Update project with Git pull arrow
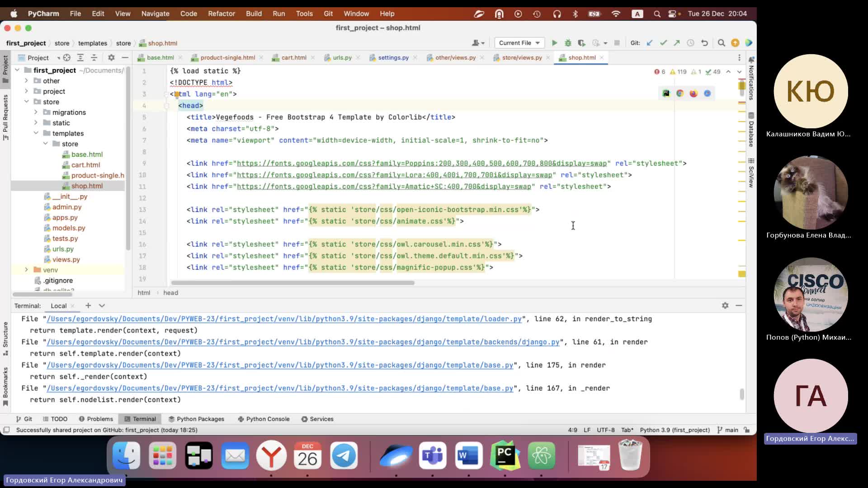This screenshot has width=868, height=488. [650, 43]
